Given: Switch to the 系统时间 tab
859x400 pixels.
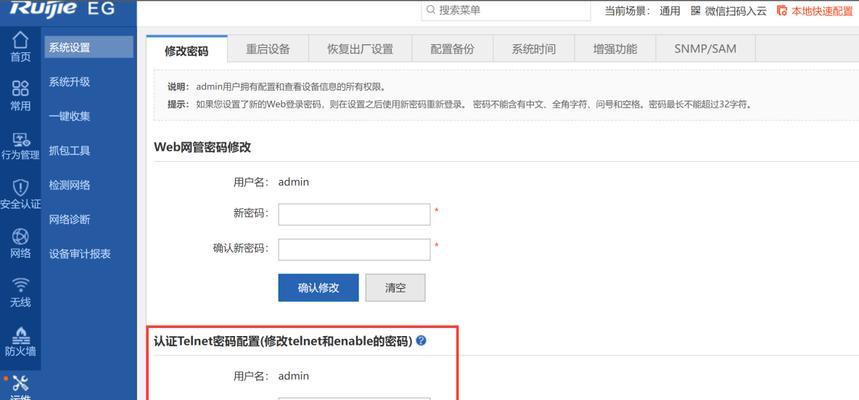Looking at the screenshot, I should pos(534,49).
